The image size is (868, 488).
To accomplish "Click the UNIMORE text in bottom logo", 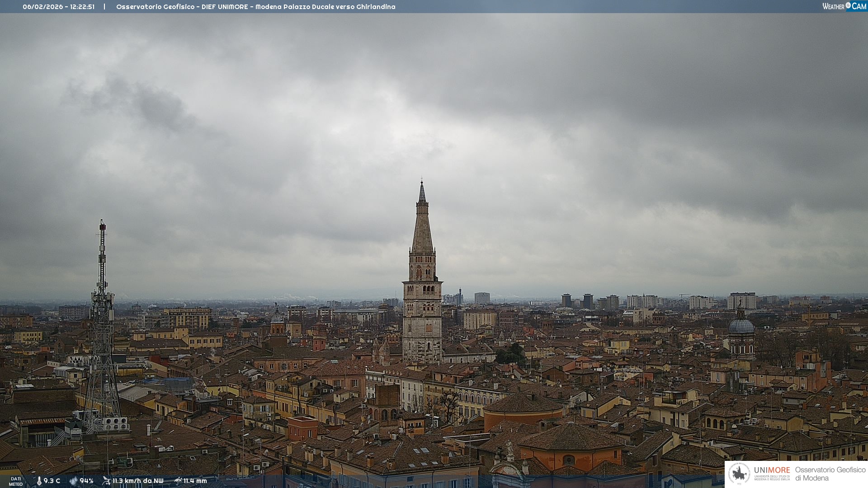I will pyautogui.click(x=772, y=470).
